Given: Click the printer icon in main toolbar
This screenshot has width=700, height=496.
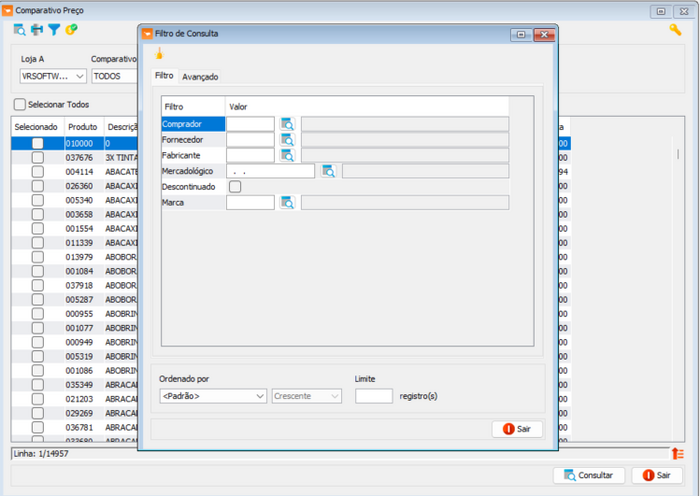Looking at the screenshot, I should pyautogui.click(x=37, y=30).
